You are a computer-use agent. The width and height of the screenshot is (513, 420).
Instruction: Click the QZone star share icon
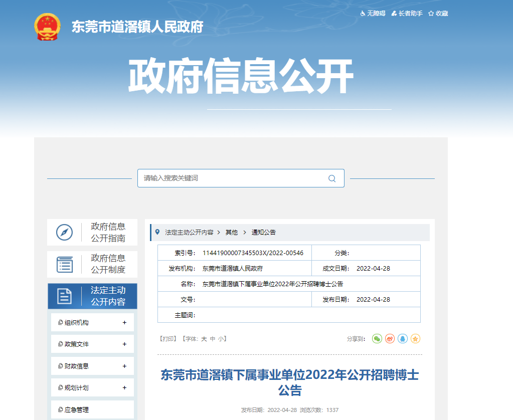coord(415,339)
